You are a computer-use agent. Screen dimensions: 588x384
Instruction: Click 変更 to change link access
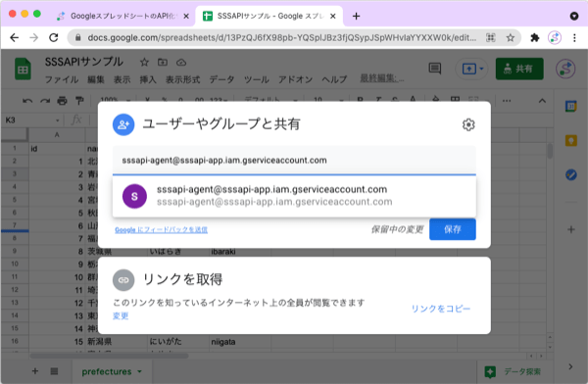pos(121,315)
